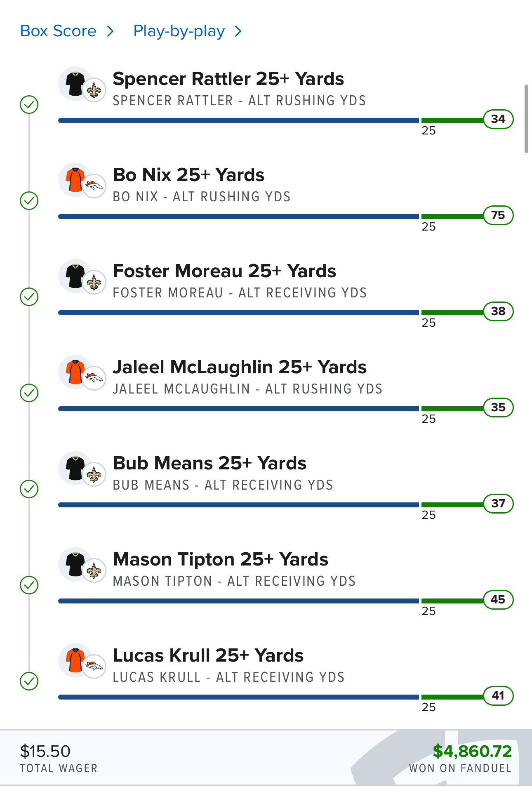Click the chevron next to Play-by-play
This screenshot has width=532, height=787.
tap(238, 31)
